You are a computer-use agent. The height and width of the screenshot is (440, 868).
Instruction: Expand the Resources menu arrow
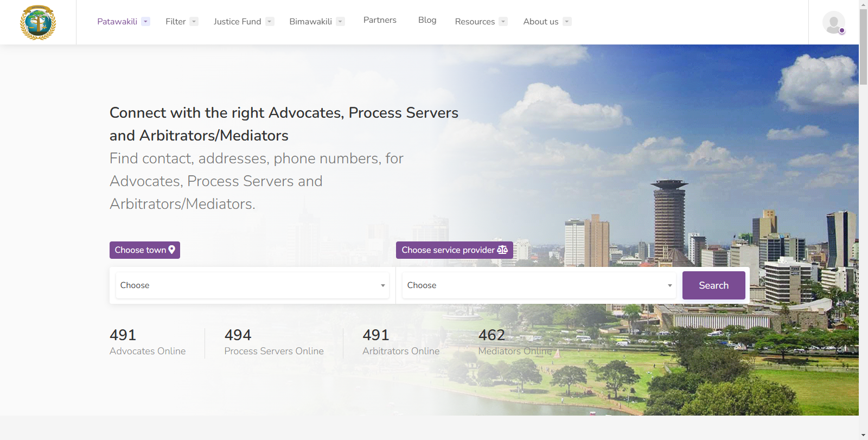click(x=503, y=22)
